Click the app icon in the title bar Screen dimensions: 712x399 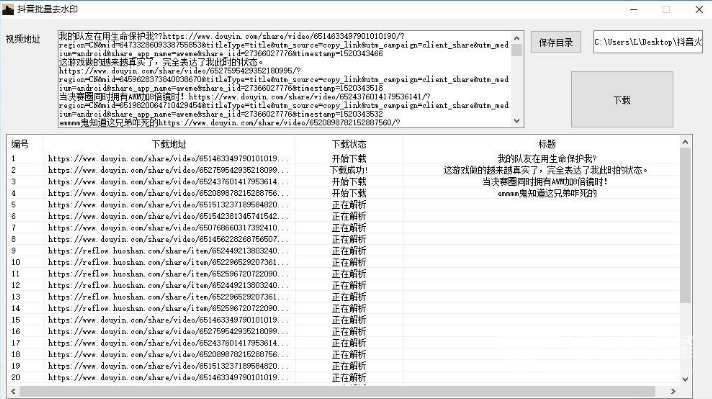8,9
